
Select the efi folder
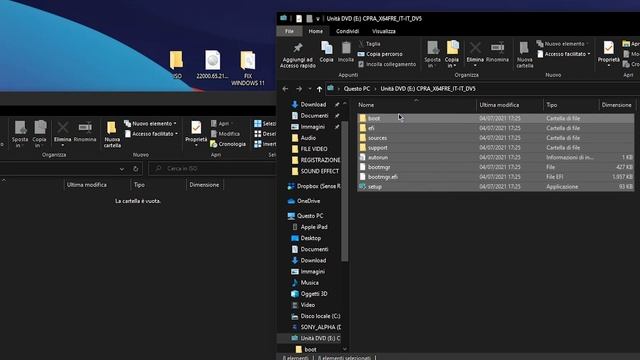pyautogui.click(x=496, y=128)
